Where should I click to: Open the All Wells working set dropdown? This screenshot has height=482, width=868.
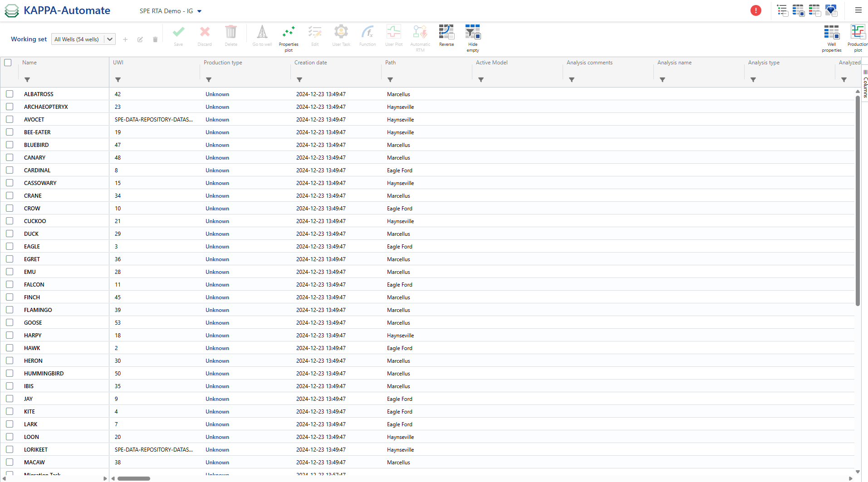[83, 39]
